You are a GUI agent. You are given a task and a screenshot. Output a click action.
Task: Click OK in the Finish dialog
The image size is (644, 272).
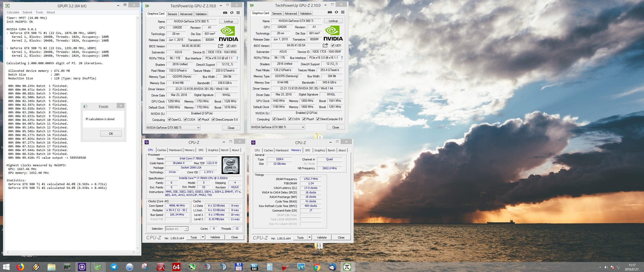(x=111, y=134)
